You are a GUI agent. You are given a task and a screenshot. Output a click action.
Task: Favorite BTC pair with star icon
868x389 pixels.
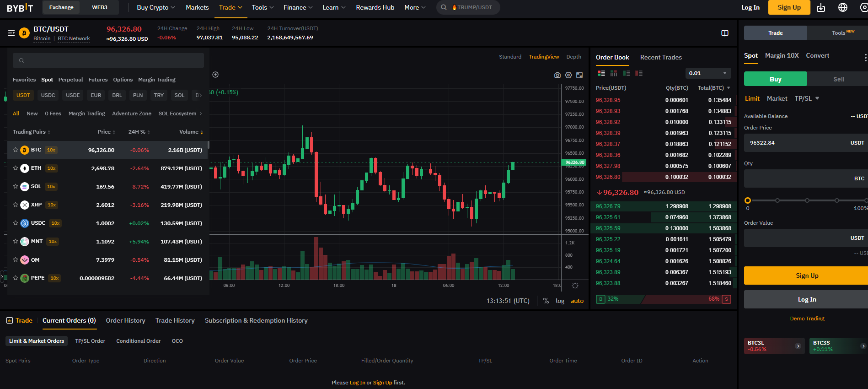[x=16, y=150]
